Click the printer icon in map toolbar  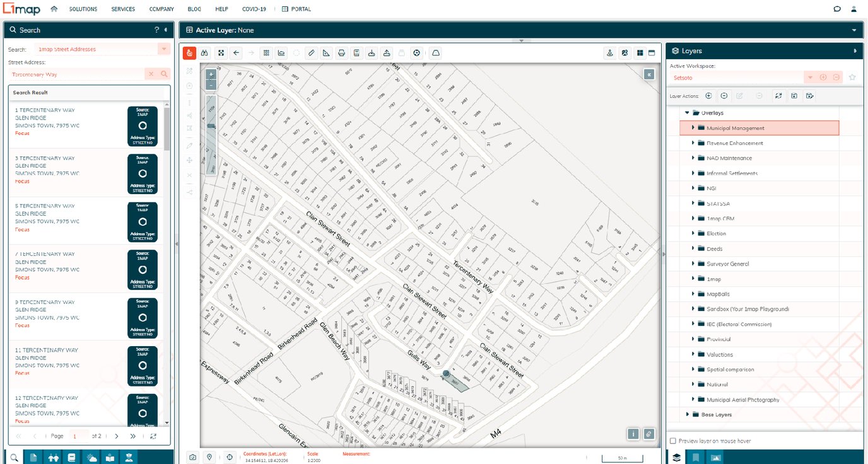coord(341,54)
